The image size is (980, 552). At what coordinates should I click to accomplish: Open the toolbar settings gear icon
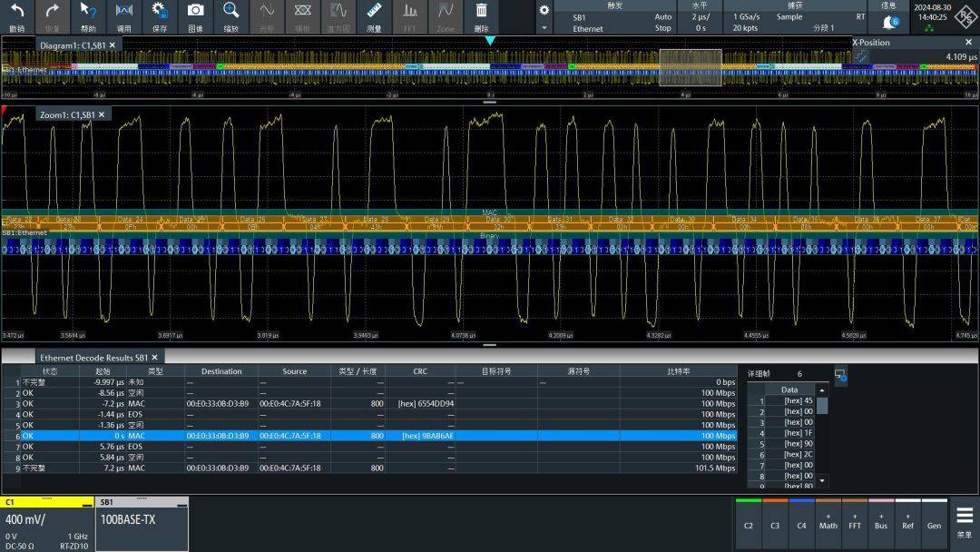coord(544,10)
